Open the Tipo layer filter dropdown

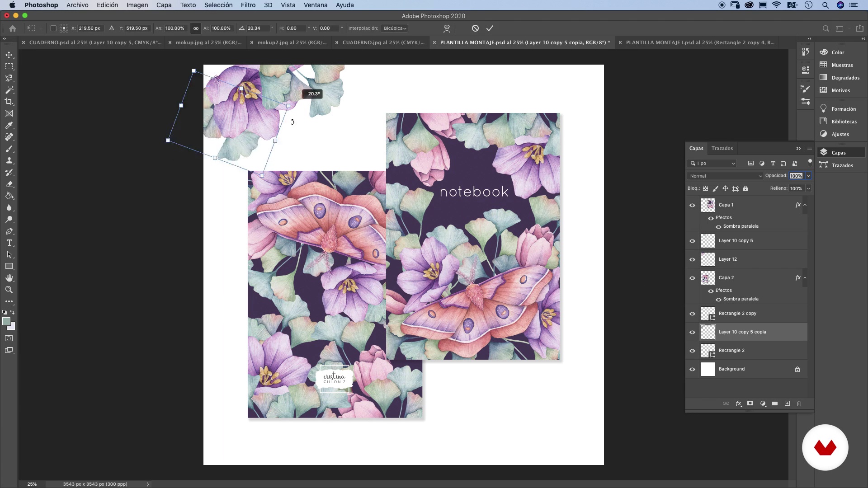[712, 163]
